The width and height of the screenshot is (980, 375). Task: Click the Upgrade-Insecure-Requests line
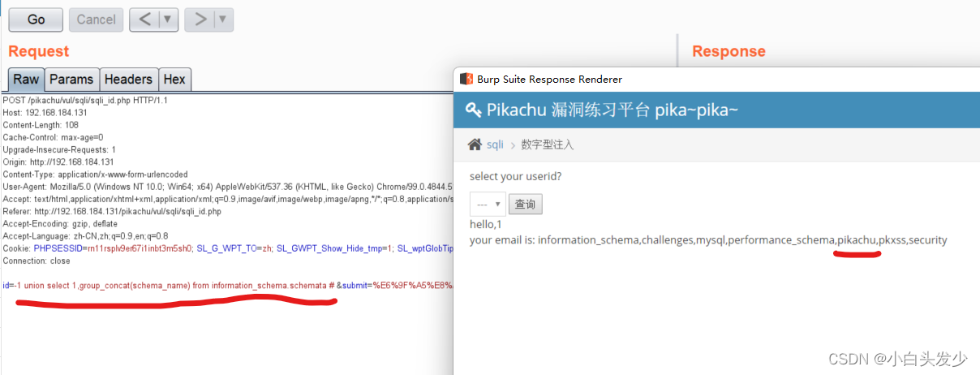pos(59,149)
